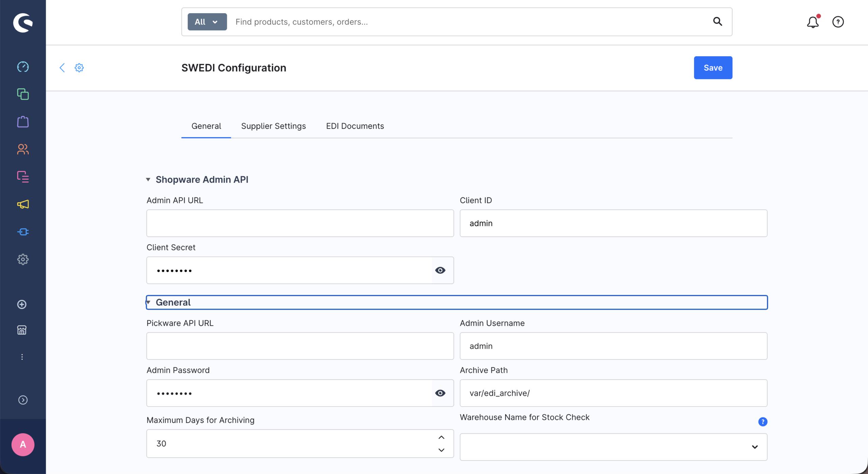Screen dimensions: 868x474
Task: Click the notifications bell icon
Action: pyautogui.click(x=813, y=22)
